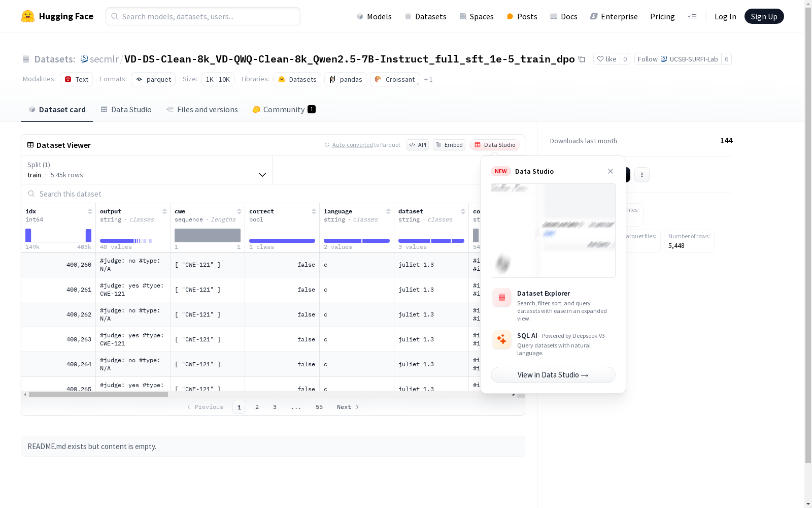Click the Datasets: breadcrumb link

(x=55, y=59)
